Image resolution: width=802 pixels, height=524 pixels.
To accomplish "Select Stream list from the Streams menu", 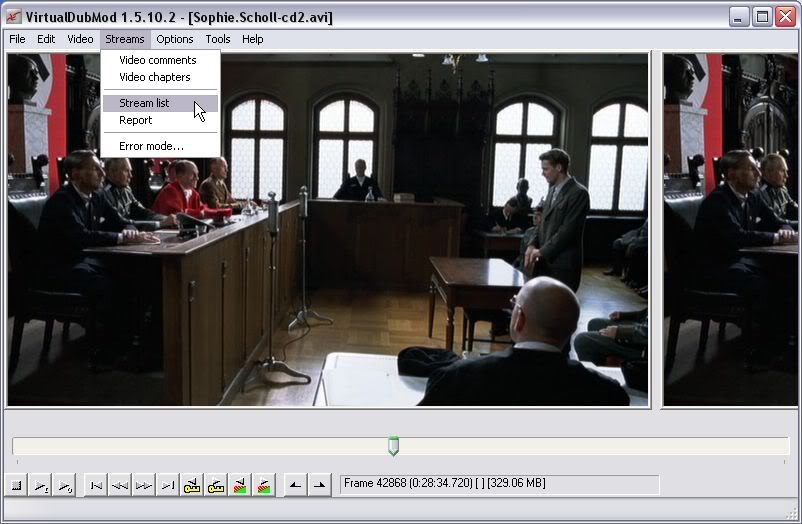I will [x=144, y=103].
